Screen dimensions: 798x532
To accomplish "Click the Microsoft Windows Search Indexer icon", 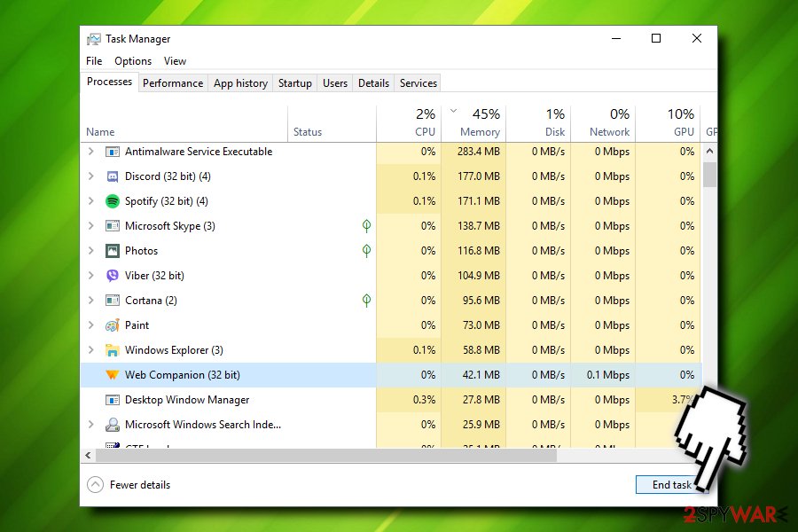I will tap(112, 425).
